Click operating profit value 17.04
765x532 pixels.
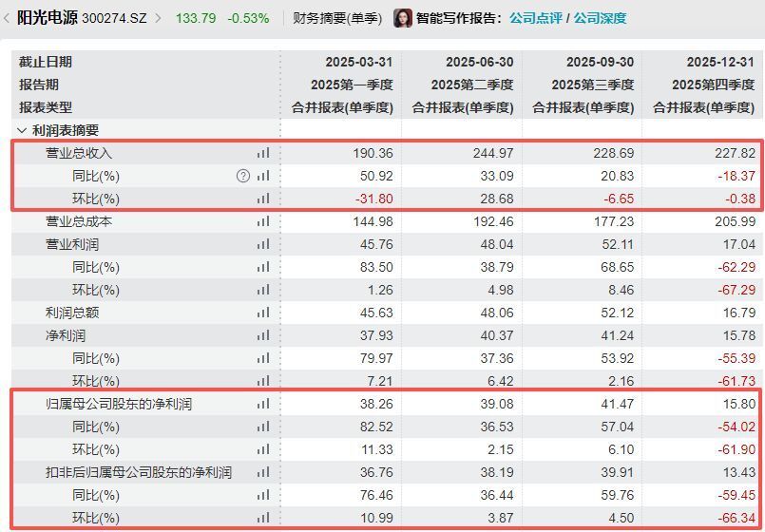(738, 244)
